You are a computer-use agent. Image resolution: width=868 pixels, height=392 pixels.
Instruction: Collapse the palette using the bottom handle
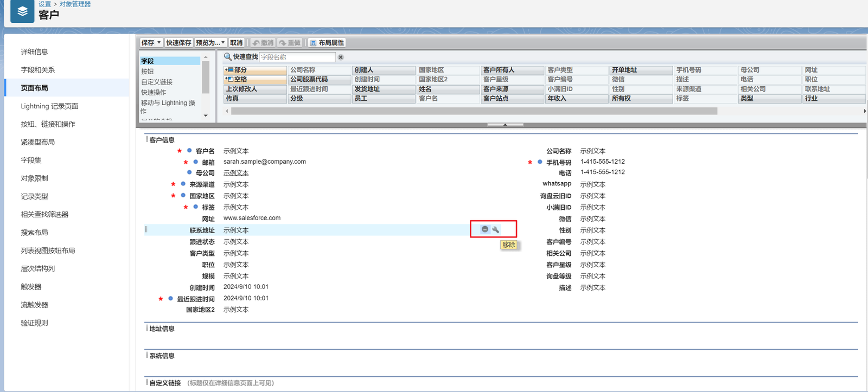(505, 125)
